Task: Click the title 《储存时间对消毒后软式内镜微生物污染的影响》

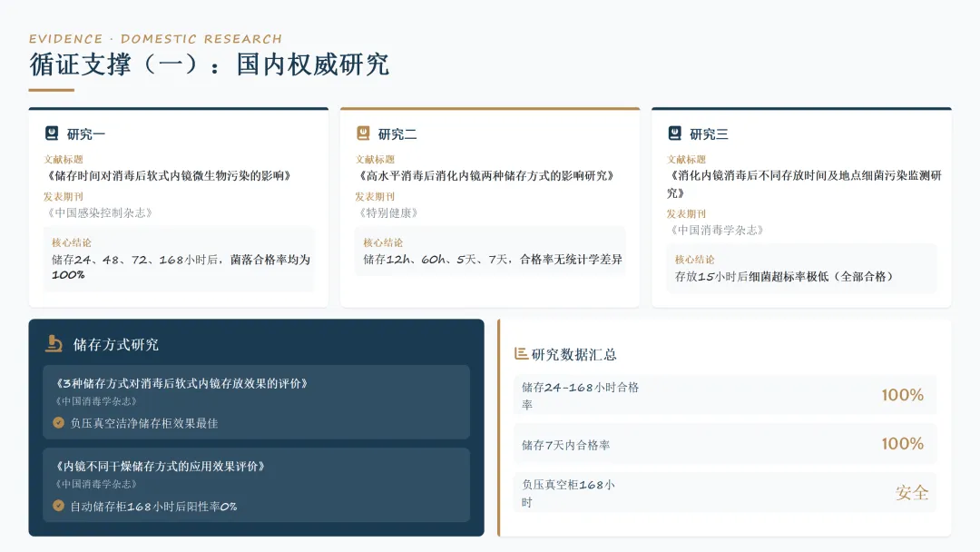Action: (x=169, y=175)
